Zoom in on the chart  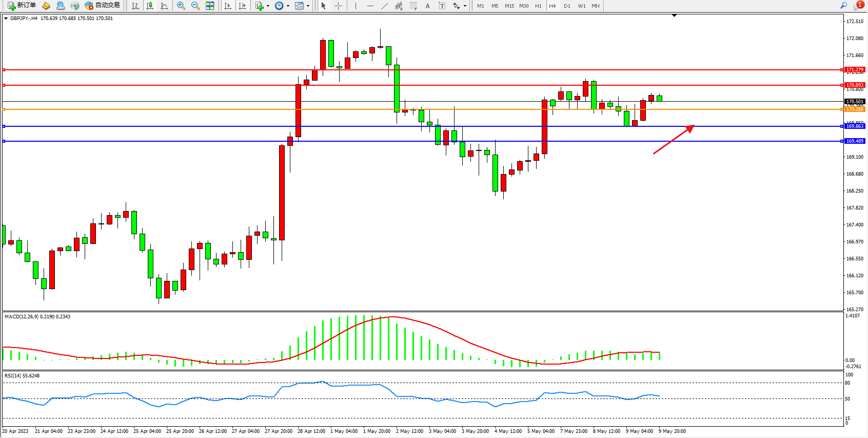[181, 6]
